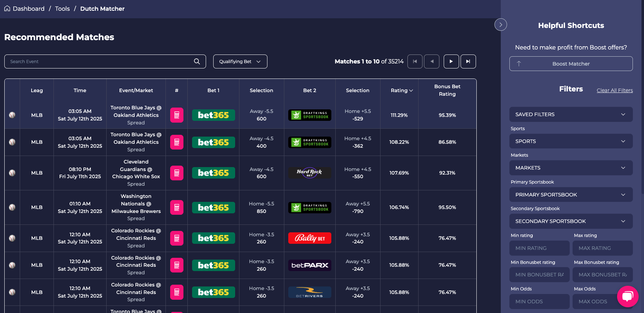Click Matches 1 to 10 count text
Screen dimensions: 644x313
click(369, 61)
